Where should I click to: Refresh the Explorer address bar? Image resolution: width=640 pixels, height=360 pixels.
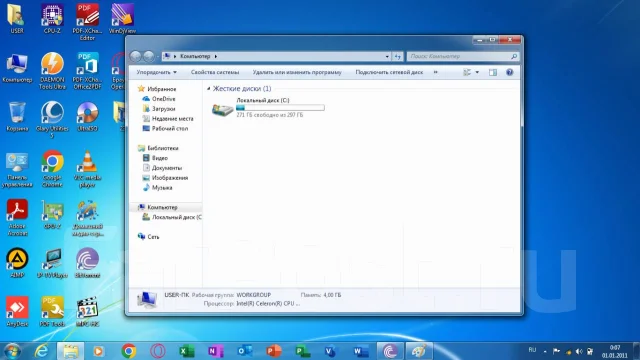(398, 56)
